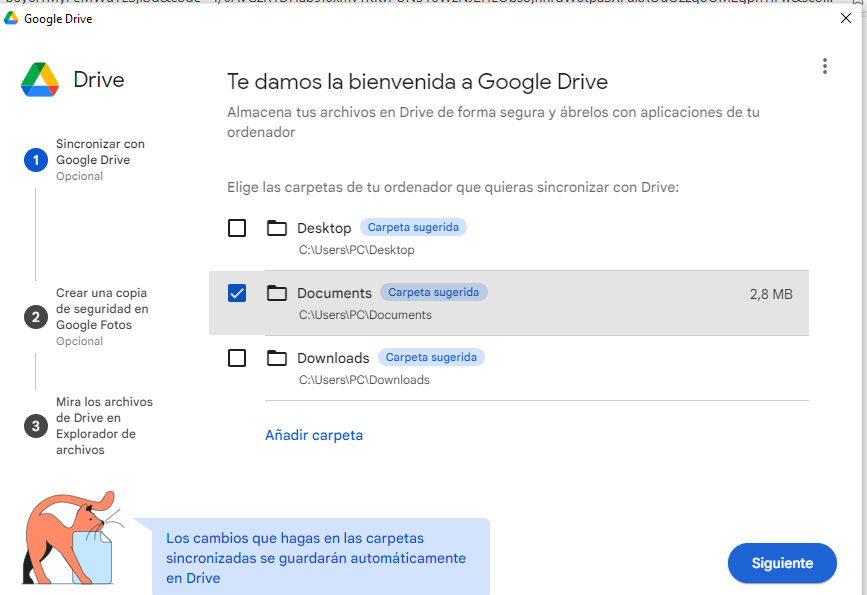The width and height of the screenshot is (867, 595).
Task: Check the Downloads folder checkbox
Action: (x=237, y=358)
